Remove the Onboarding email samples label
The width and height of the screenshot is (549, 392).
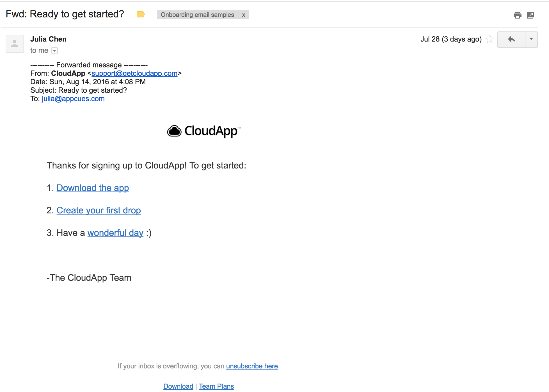click(243, 15)
